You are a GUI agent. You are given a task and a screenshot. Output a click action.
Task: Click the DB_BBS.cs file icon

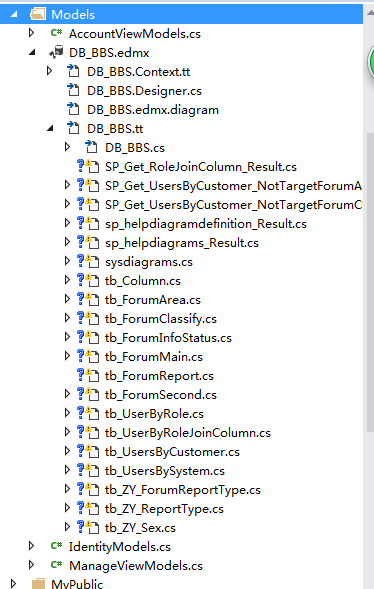[91, 147]
